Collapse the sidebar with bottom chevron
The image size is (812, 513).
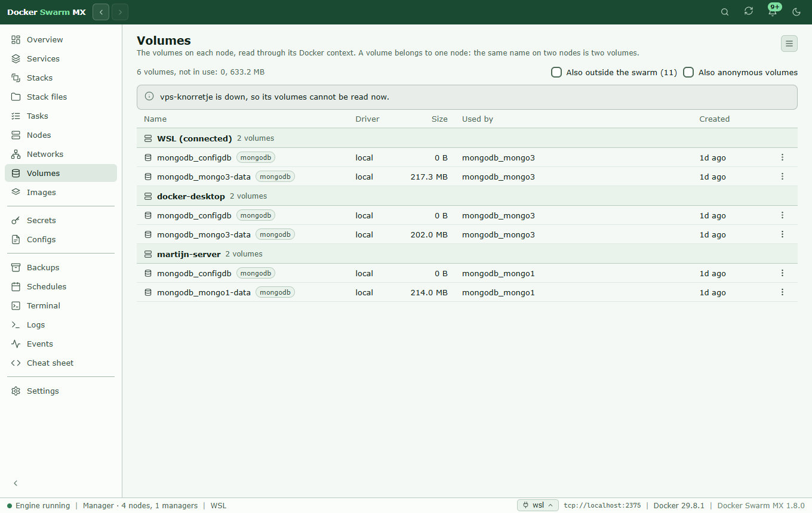16,483
